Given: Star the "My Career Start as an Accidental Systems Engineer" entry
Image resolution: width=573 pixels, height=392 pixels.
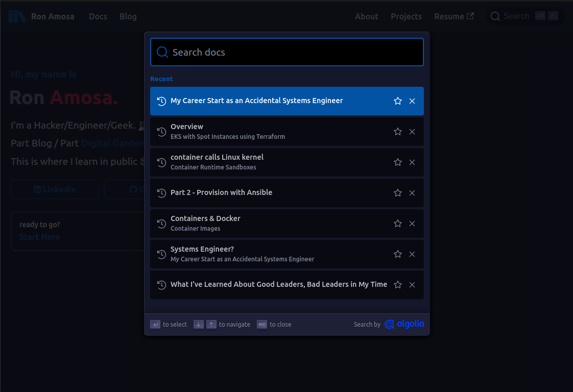Looking at the screenshot, I should pyautogui.click(x=397, y=101).
